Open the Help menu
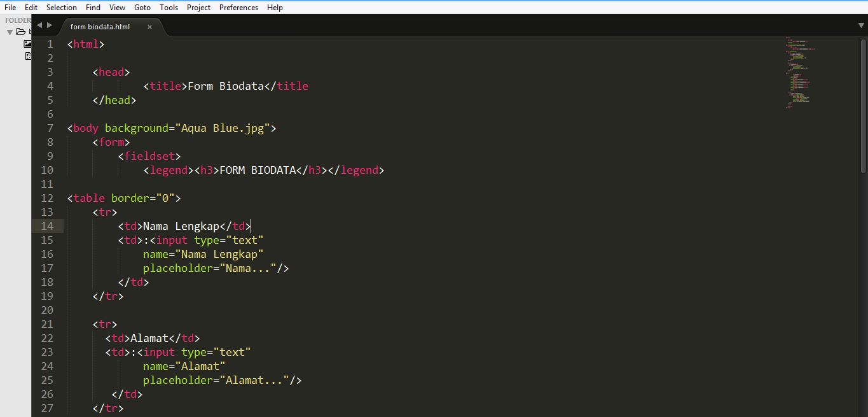Screen dimensions: 868x417 point(275,7)
